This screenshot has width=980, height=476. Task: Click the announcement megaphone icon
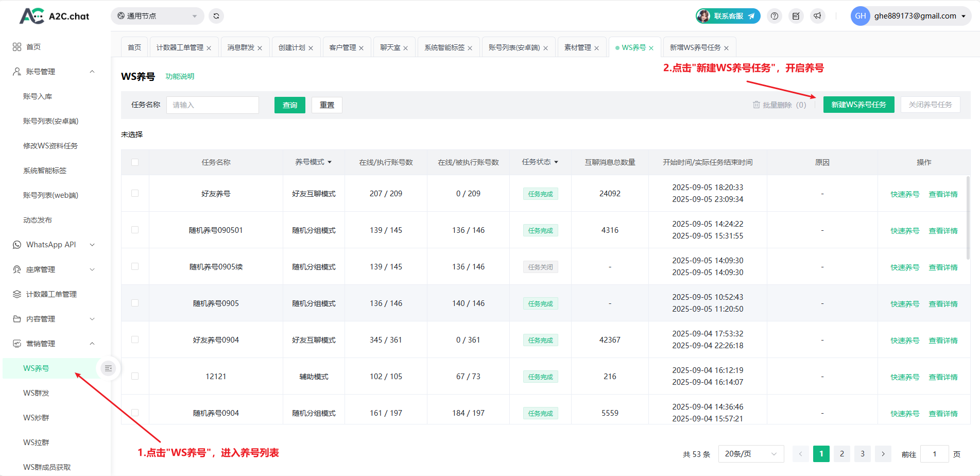point(817,16)
